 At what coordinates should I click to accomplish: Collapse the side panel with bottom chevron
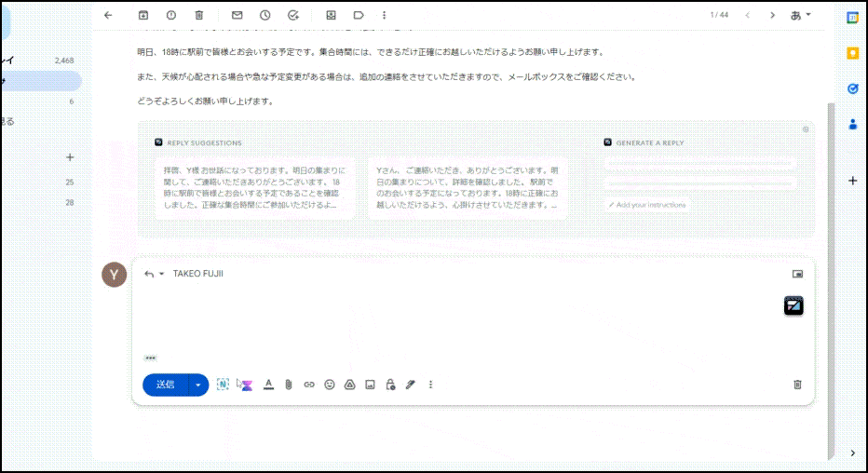click(852, 453)
